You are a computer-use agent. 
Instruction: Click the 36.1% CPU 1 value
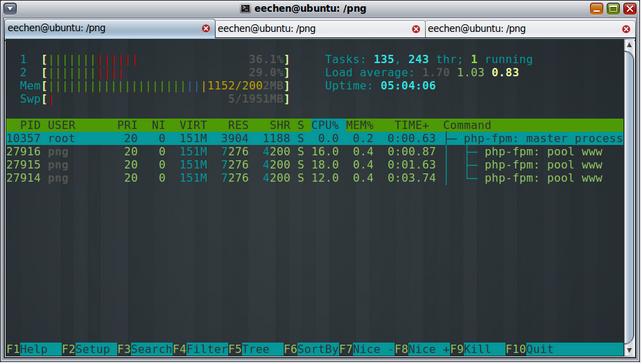tap(266, 60)
